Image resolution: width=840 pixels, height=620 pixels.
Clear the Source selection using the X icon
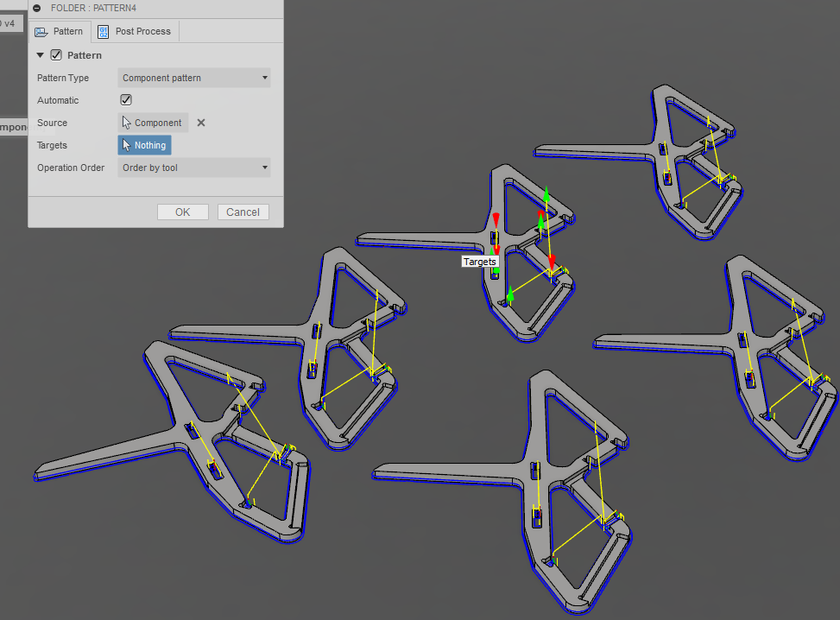coord(201,123)
